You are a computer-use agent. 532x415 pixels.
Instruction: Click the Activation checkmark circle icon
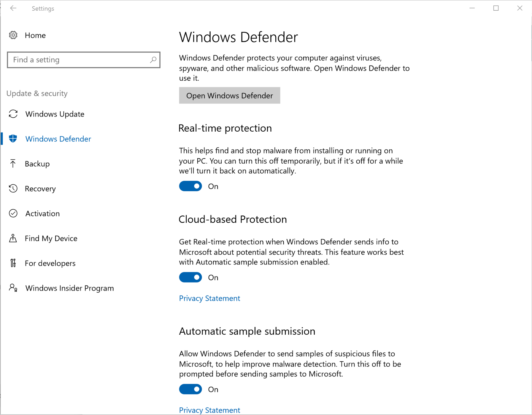click(x=13, y=213)
